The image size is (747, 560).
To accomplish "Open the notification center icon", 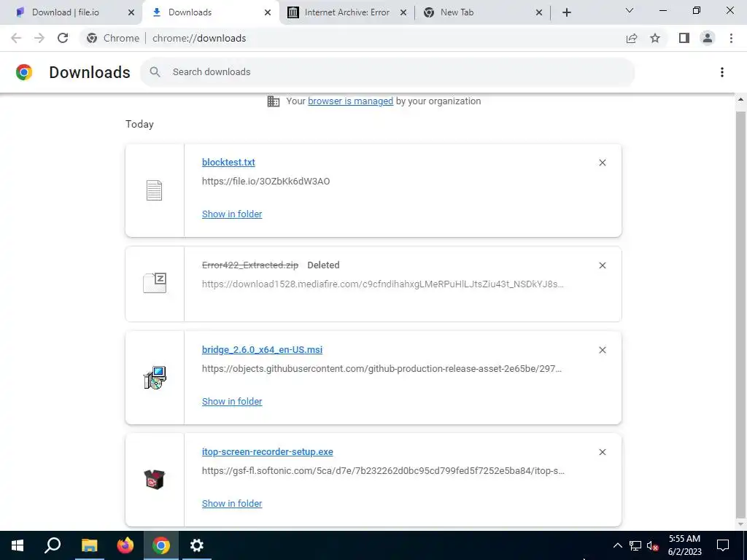I will 723,545.
